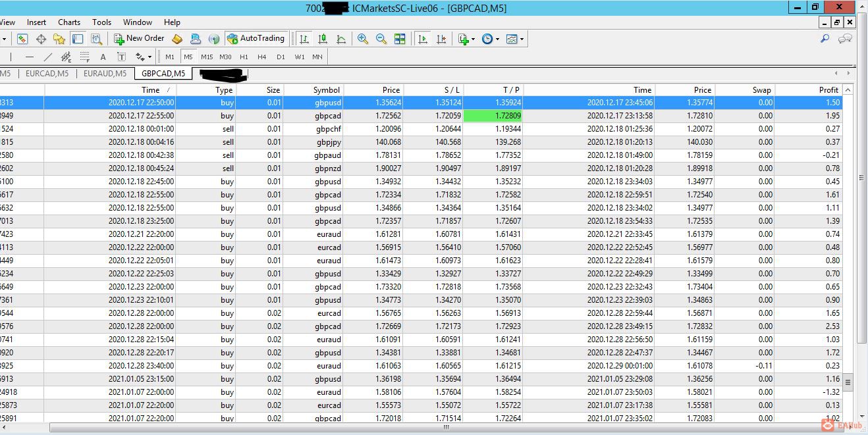This screenshot has height=435, width=868.
Task: Toggle the AutoTrading button
Action: [256, 39]
